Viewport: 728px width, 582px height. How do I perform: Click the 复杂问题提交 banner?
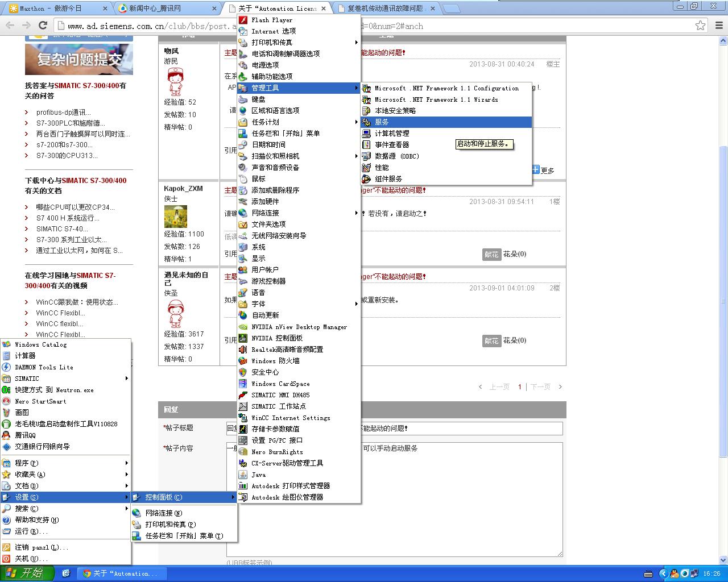tap(79, 59)
